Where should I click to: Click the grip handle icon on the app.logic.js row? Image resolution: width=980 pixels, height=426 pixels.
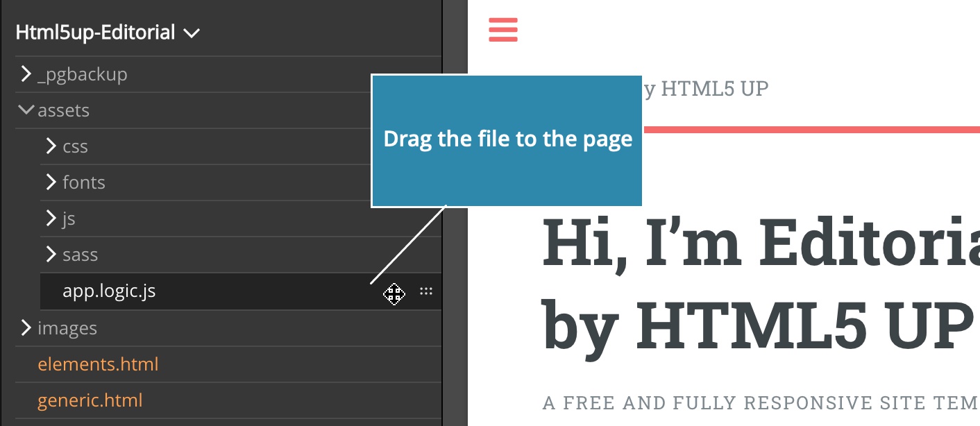pos(426,291)
